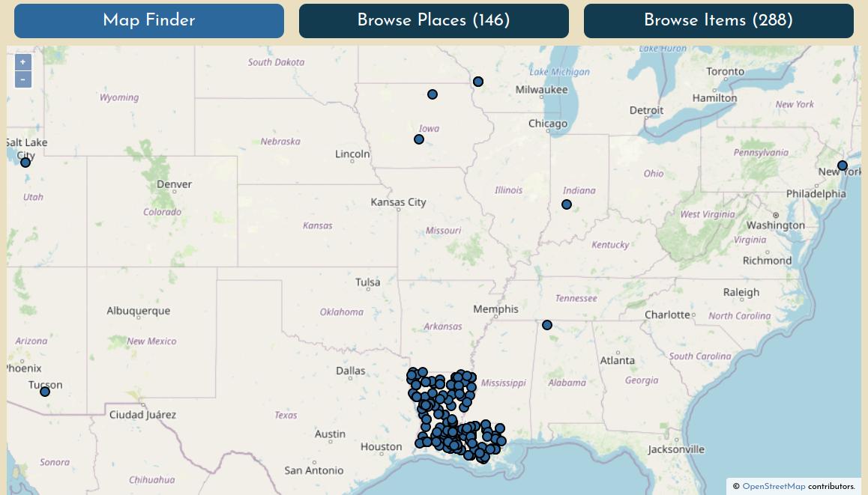Click the Kansas City label on map
868x495 pixels.
(398, 202)
